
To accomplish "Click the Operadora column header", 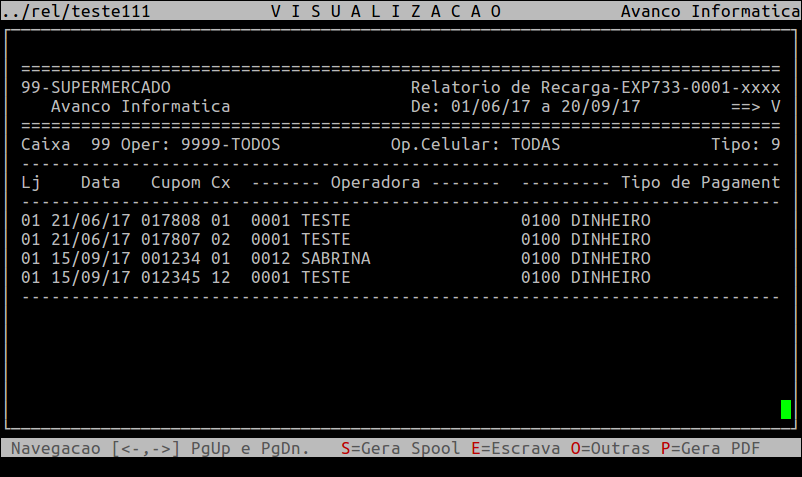I will [375, 183].
